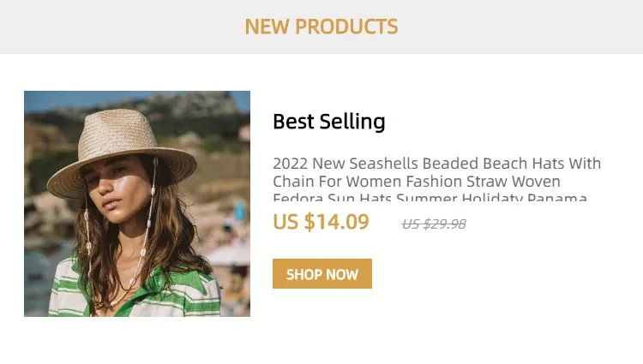The image size is (643, 364).
Task: Click the NEW PRODUCTS heading
Action: [321, 27]
